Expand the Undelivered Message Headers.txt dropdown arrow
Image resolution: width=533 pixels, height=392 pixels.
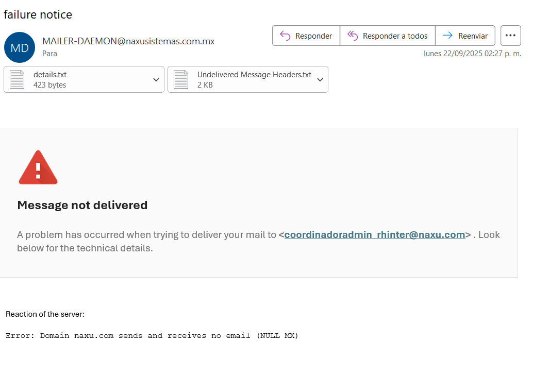pyautogui.click(x=320, y=79)
